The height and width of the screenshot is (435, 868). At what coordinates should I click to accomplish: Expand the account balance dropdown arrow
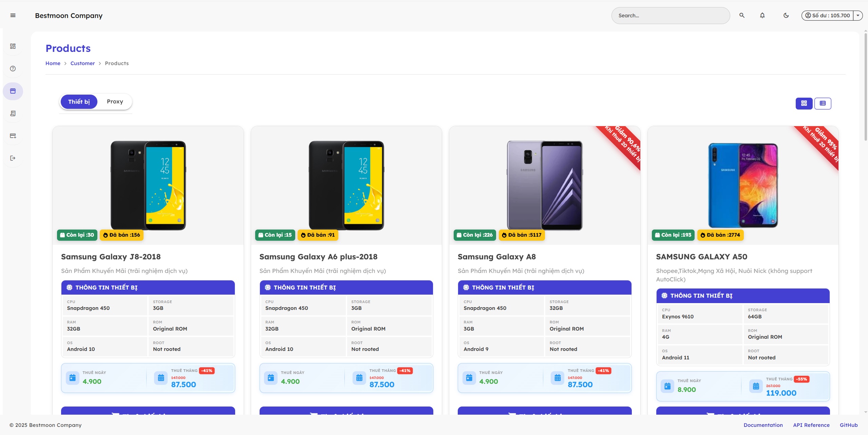click(857, 15)
